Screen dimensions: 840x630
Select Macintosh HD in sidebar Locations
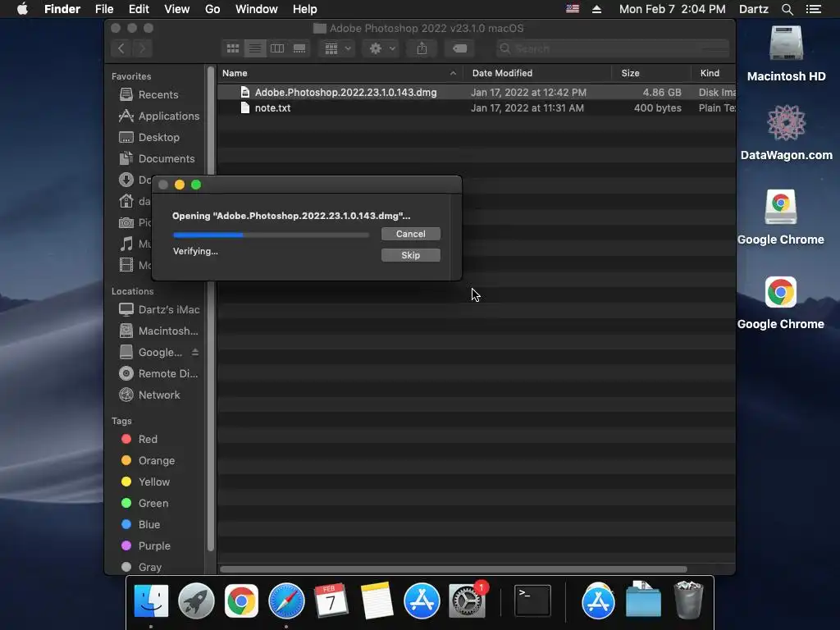(x=158, y=331)
